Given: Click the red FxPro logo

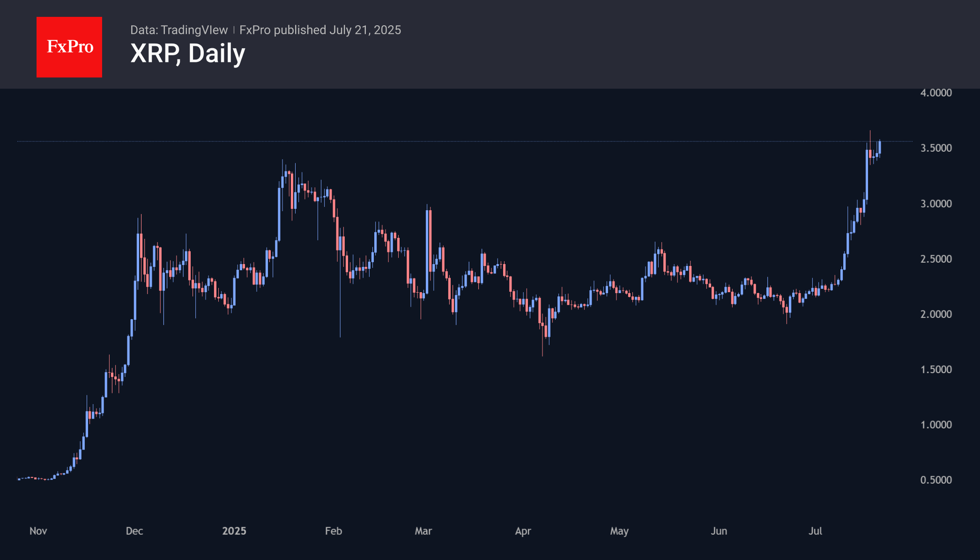Looking at the screenshot, I should coord(69,47).
